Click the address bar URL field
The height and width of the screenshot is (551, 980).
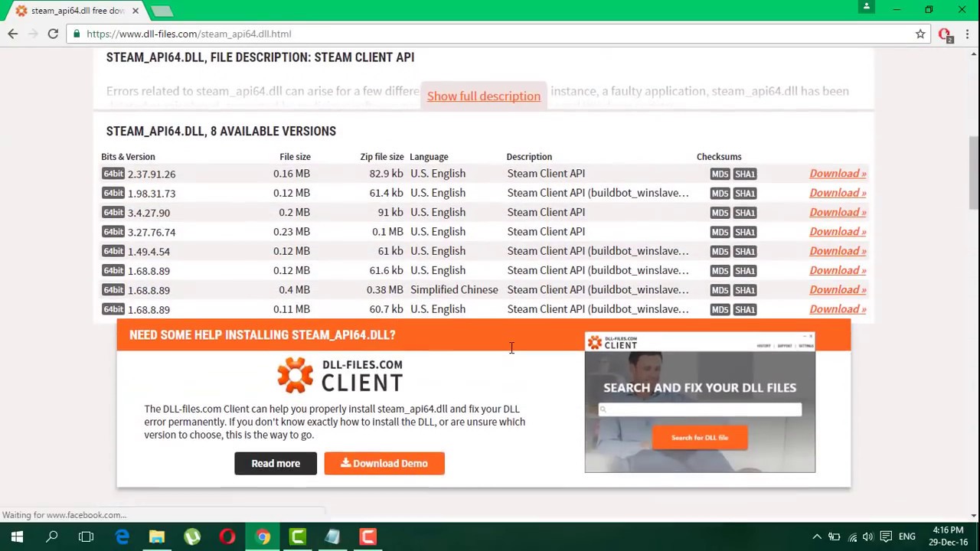tap(490, 34)
